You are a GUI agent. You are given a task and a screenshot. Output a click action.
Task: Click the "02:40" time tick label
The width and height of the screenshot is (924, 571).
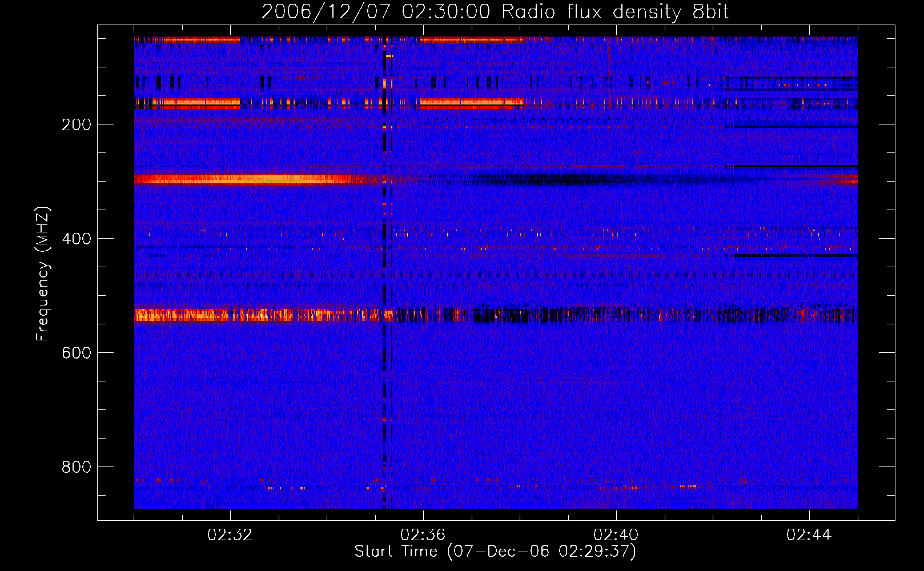click(x=616, y=534)
